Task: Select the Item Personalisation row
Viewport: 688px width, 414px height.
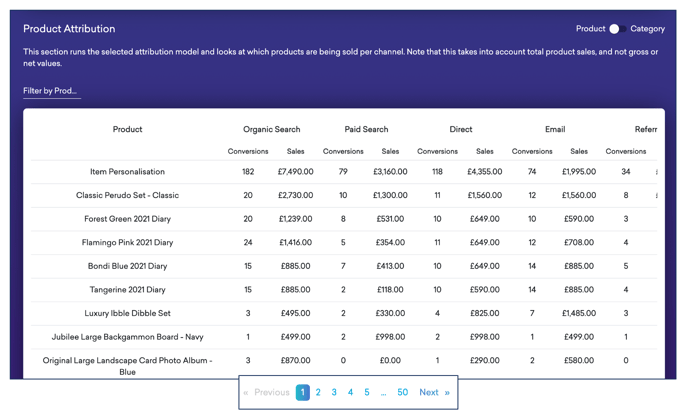Action: 127,172
